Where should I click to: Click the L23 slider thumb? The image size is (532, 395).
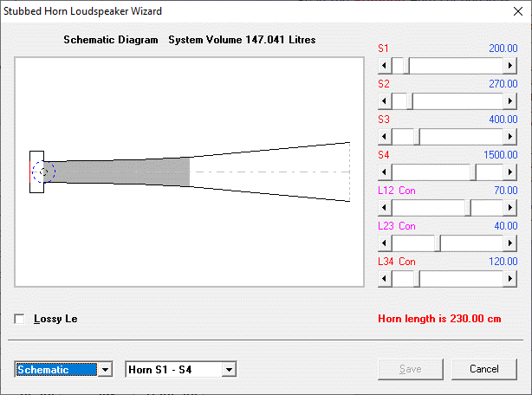click(x=438, y=243)
